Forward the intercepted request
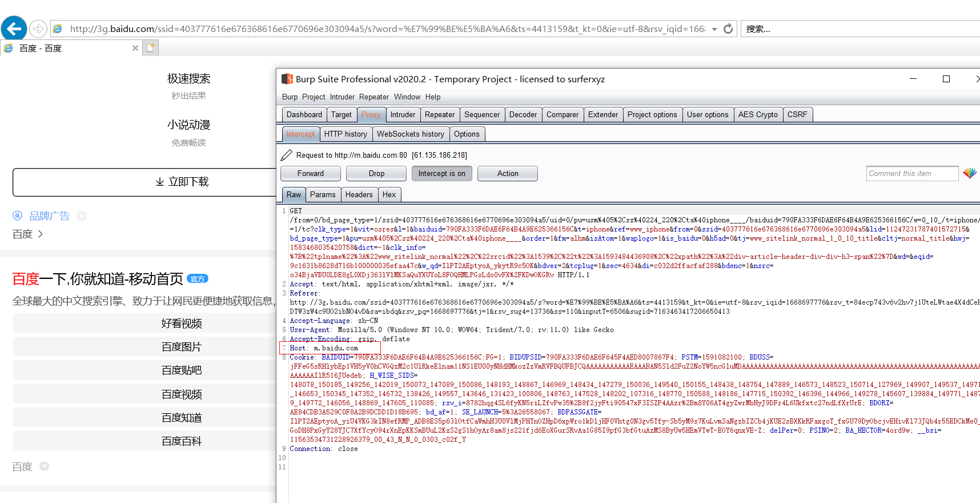 click(x=311, y=174)
